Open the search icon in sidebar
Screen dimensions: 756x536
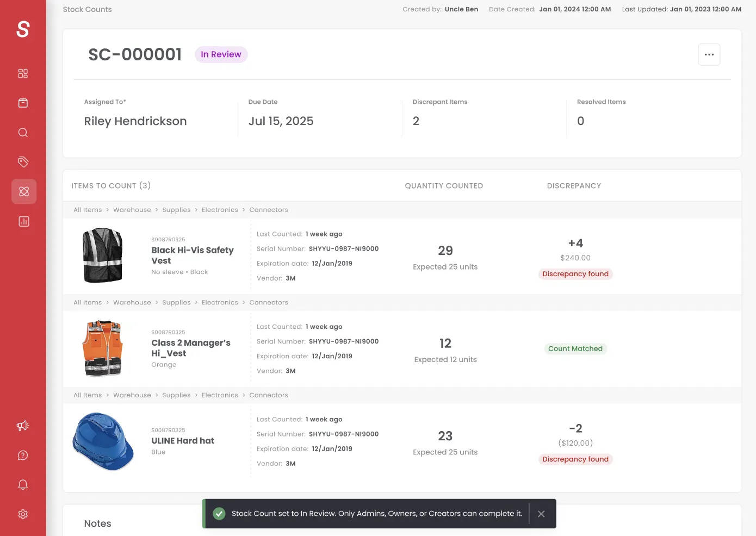click(x=23, y=133)
